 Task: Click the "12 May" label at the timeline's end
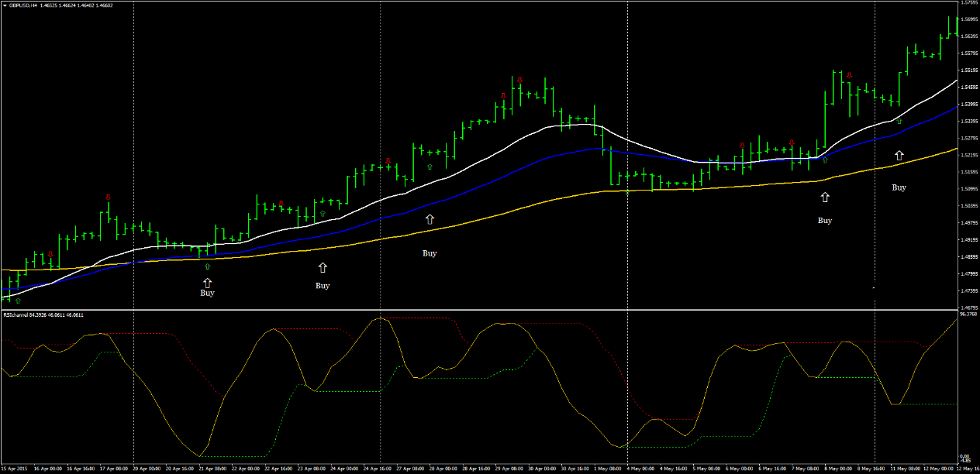coord(961,468)
